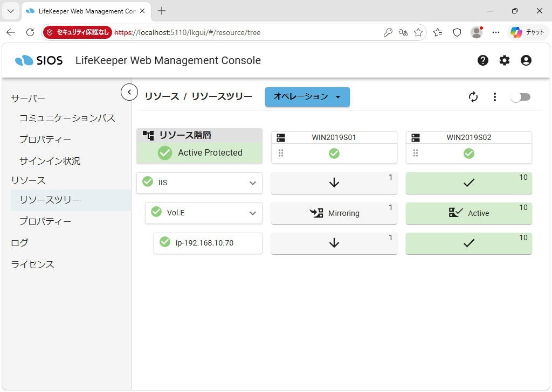The height and width of the screenshot is (392, 552).
Task: Click green status icon beside Vol.E
Action: click(x=156, y=212)
